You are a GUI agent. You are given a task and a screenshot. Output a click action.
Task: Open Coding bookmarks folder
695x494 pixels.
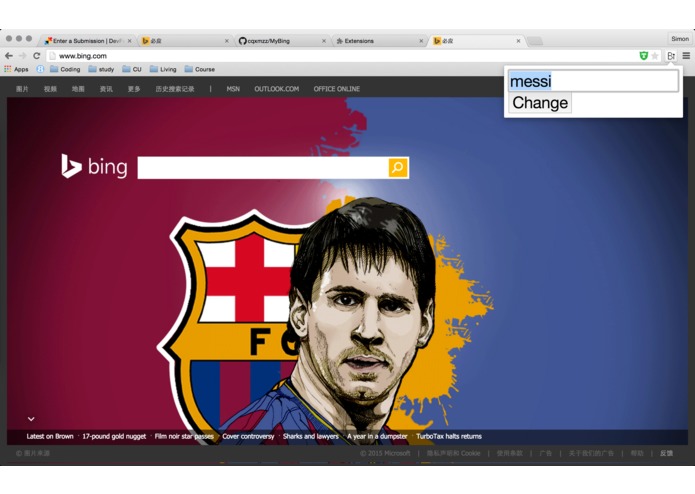(x=65, y=69)
